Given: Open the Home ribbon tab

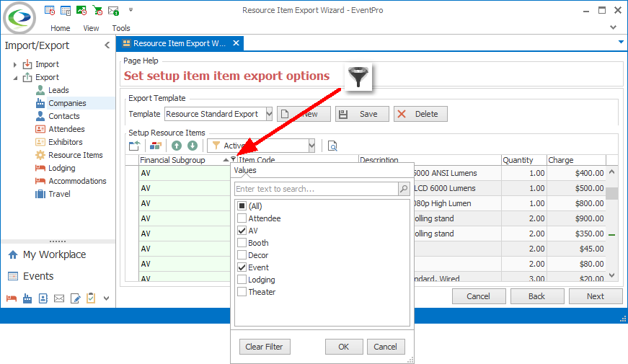Looking at the screenshot, I should tap(60, 28).
